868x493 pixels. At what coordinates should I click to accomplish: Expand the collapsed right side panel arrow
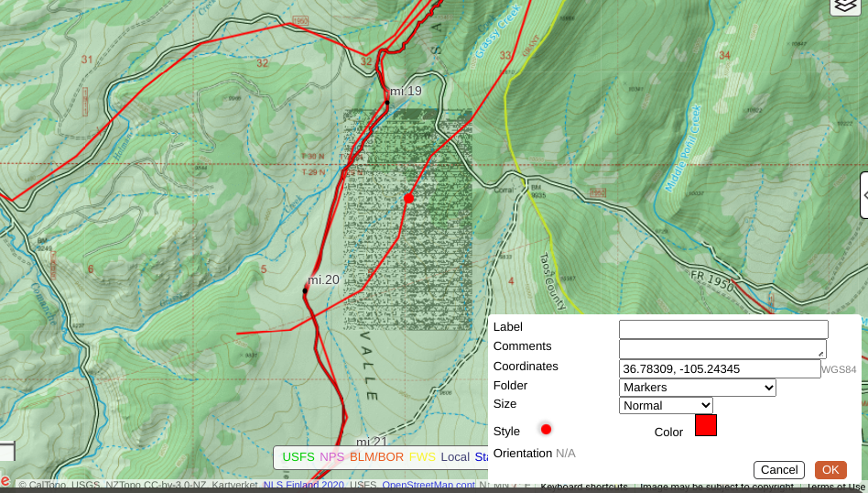pyautogui.click(x=864, y=194)
